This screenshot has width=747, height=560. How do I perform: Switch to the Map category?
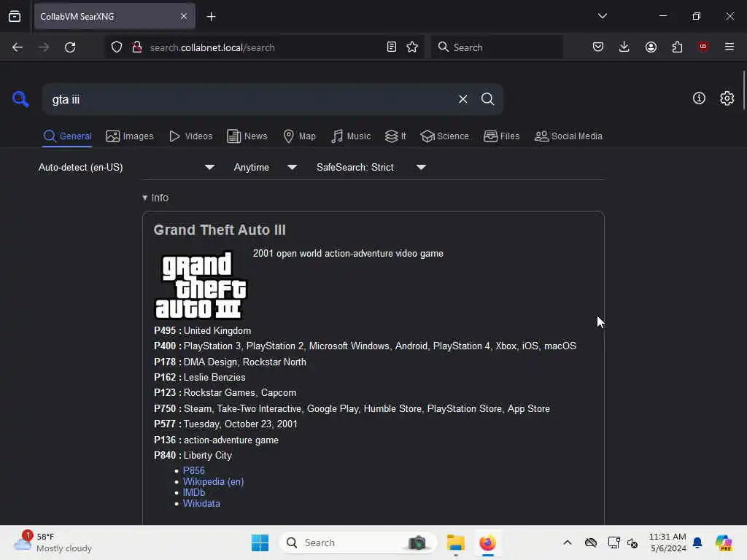pyautogui.click(x=299, y=136)
